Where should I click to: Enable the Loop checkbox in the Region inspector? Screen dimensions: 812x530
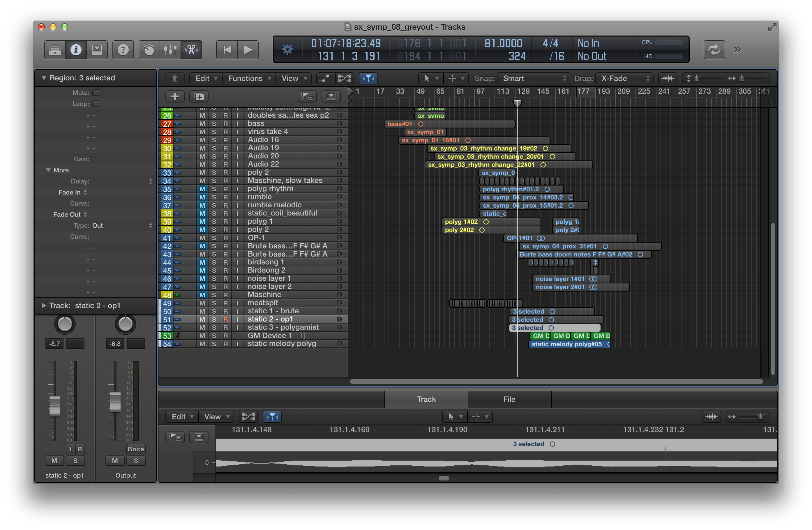(96, 103)
